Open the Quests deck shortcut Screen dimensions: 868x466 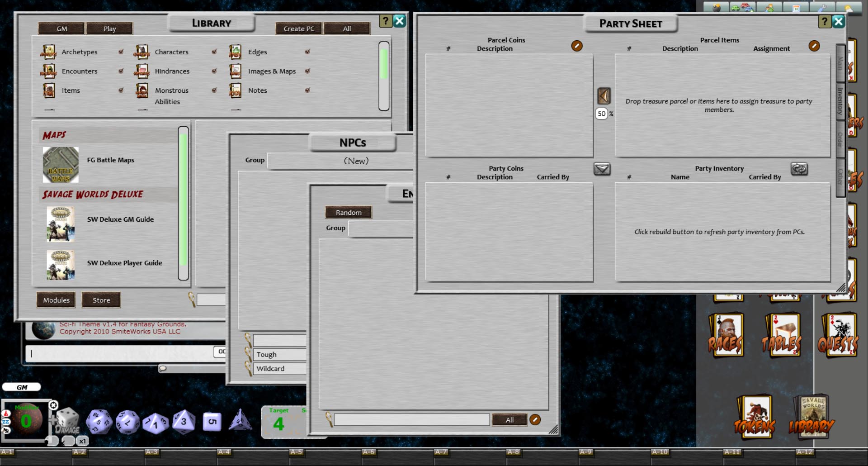pos(839,335)
